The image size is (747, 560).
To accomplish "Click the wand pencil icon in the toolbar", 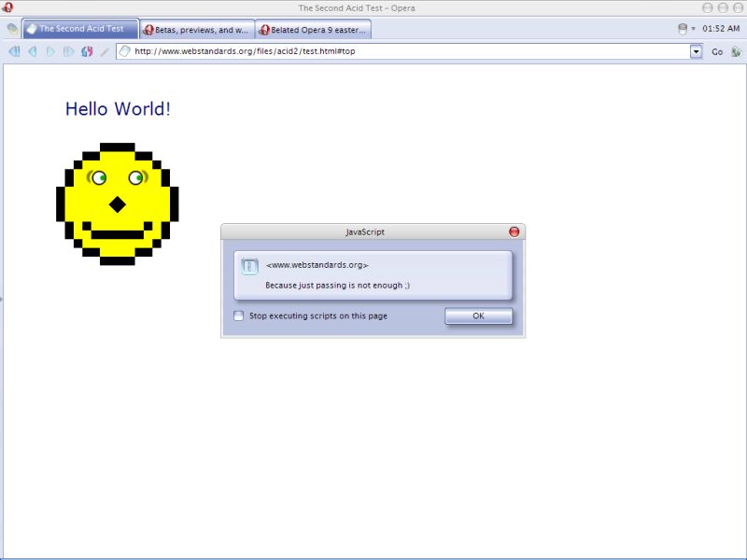I will click(x=105, y=51).
